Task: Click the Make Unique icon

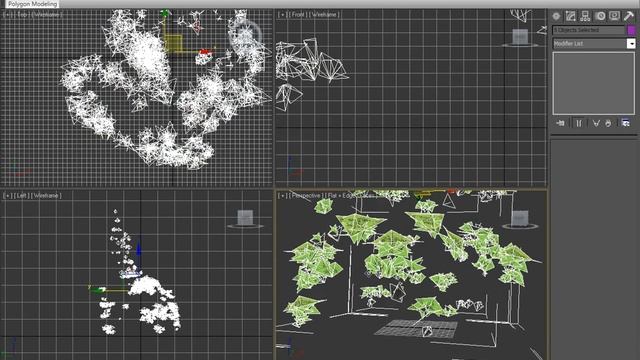Action: coord(596,123)
